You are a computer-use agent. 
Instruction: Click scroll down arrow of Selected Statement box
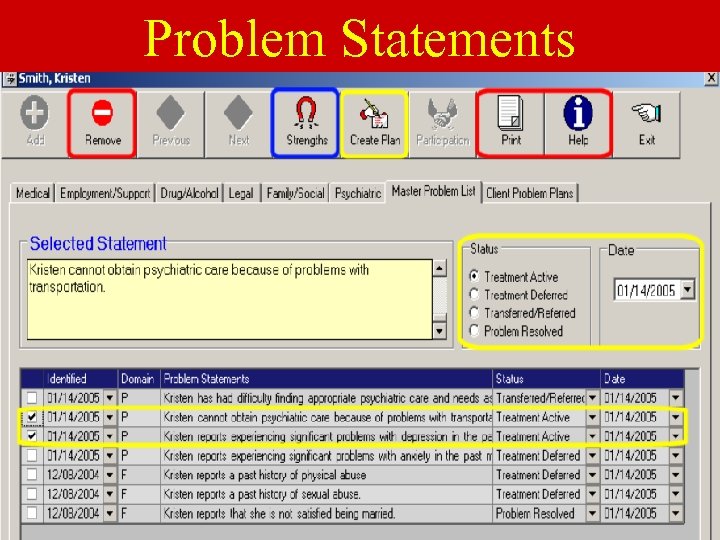tap(439, 330)
